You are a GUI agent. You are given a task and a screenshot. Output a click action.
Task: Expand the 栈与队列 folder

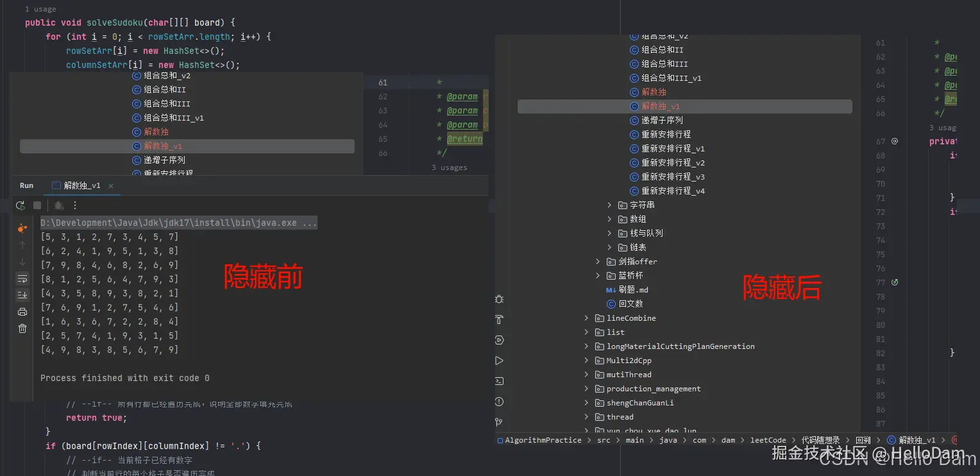pos(609,234)
